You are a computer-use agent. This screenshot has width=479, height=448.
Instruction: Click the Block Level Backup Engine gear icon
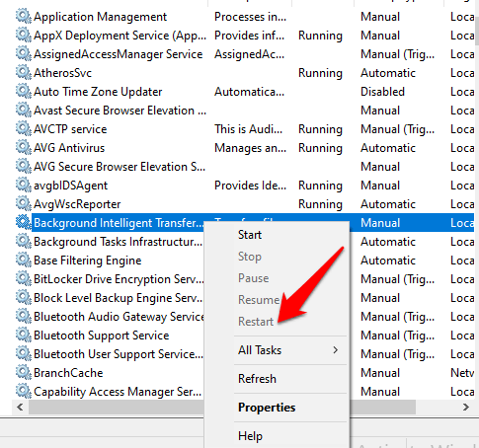[x=24, y=298]
